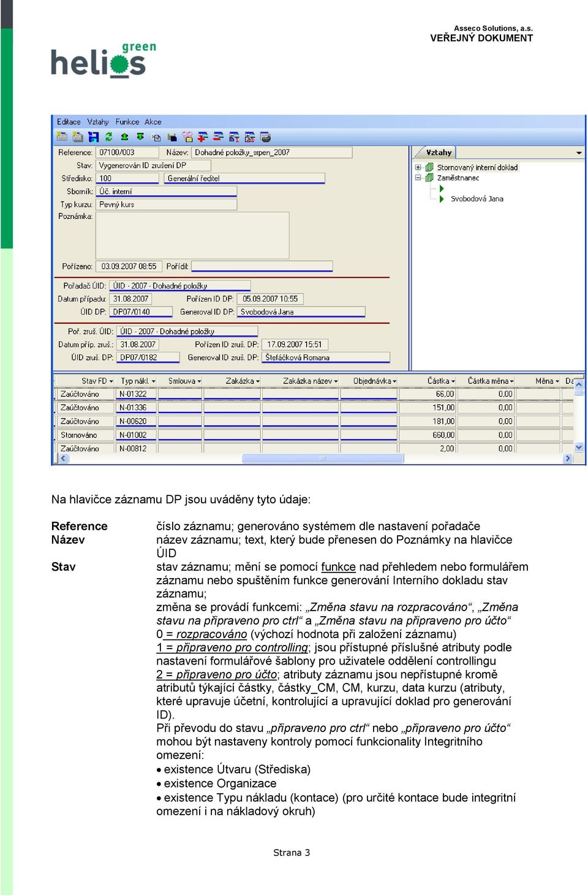Click the ÚID zruš. DP field DP07/0182
The height and width of the screenshot is (895, 588).
(148, 357)
